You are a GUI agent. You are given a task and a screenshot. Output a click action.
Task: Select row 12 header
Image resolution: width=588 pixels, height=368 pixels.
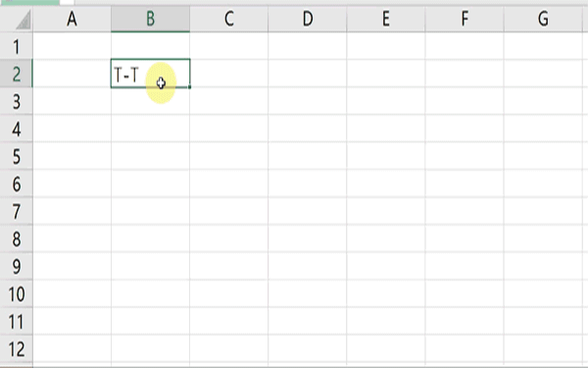[x=16, y=348]
